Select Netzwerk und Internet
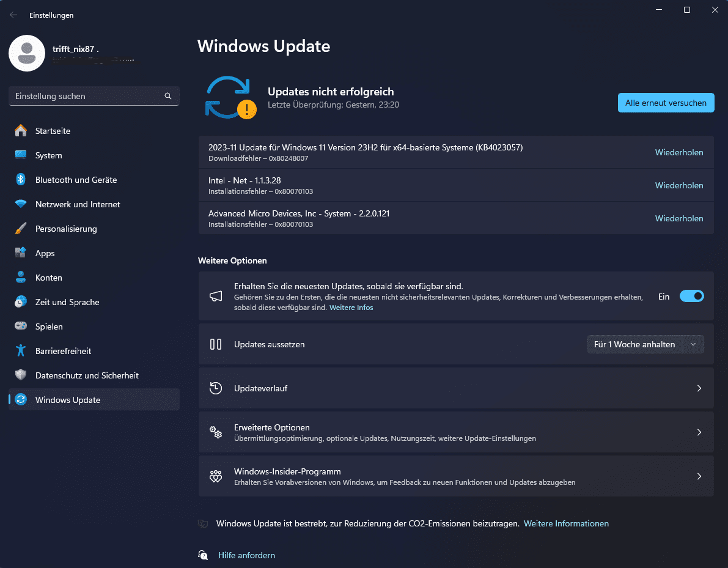 pos(94,204)
